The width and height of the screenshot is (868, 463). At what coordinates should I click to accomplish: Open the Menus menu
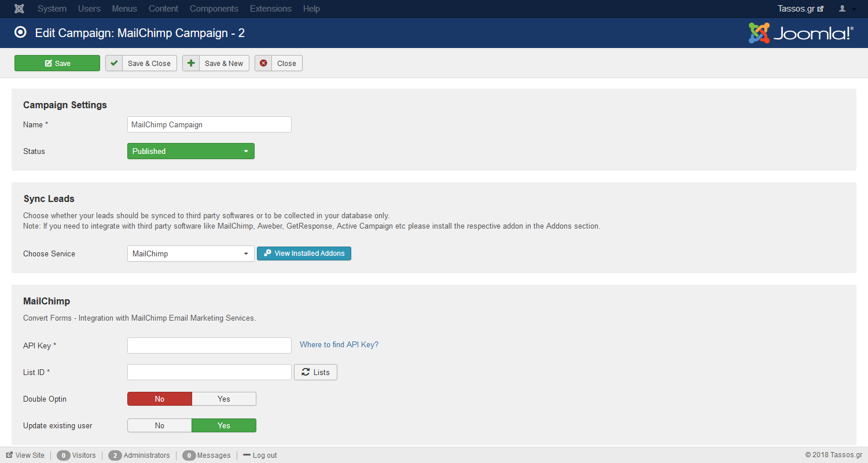[124, 9]
